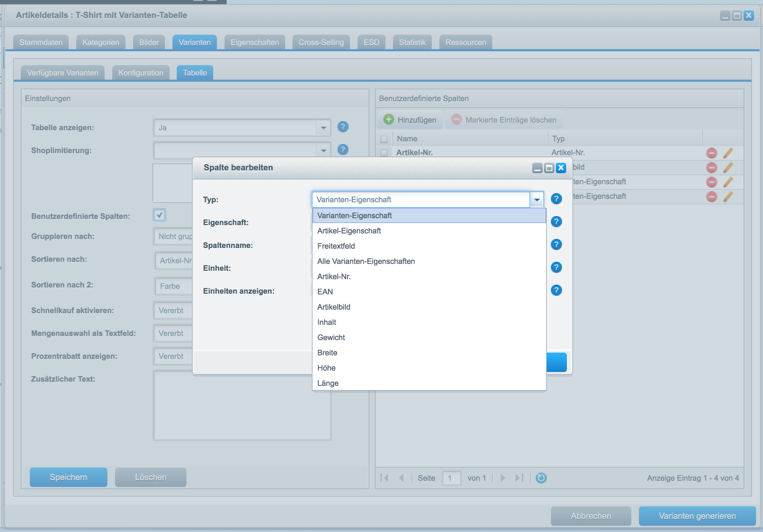Choose Länge from Typ list

click(x=429, y=383)
